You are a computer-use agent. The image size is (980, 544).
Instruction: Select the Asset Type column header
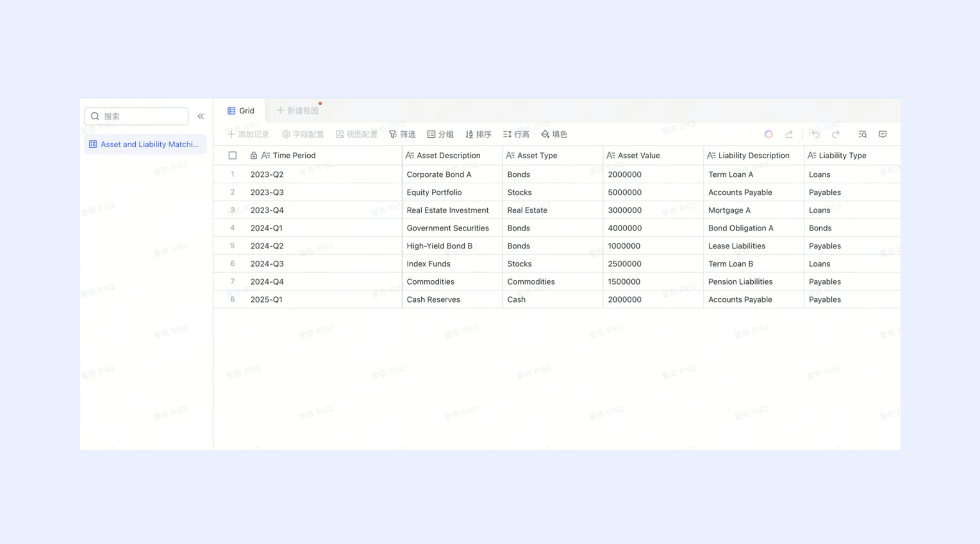(x=553, y=156)
